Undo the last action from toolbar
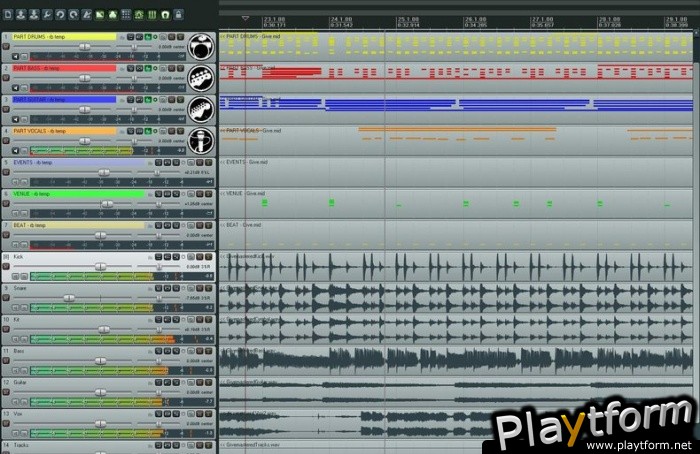This screenshot has height=454, width=700. point(60,15)
